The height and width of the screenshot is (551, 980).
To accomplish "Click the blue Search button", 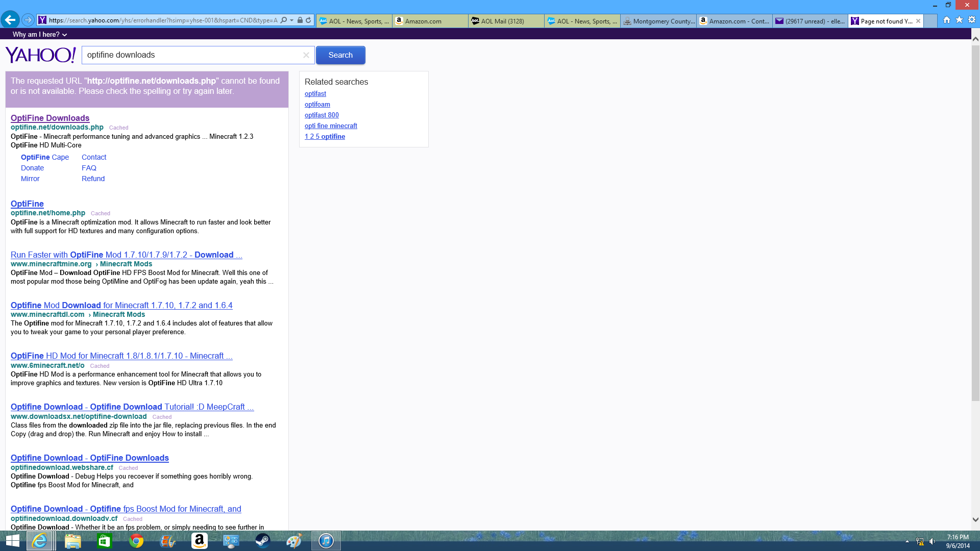I will (x=340, y=55).
